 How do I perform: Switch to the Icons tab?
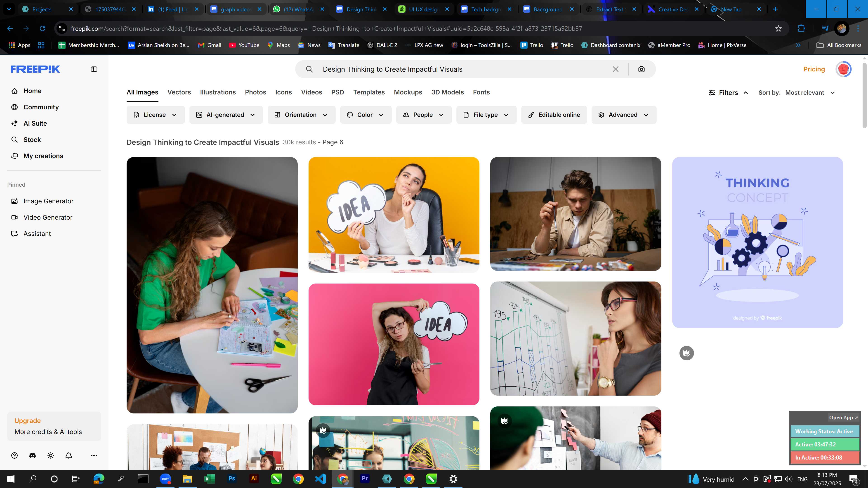coord(283,92)
